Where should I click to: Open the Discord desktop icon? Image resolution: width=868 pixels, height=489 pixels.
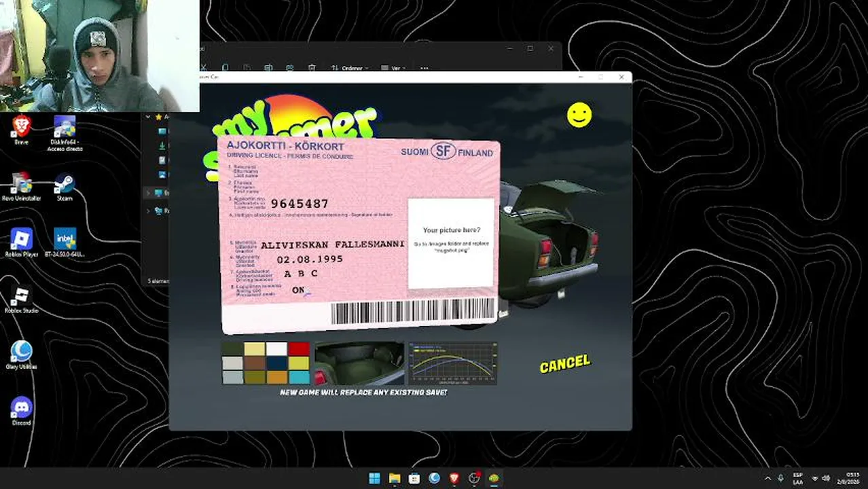(x=21, y=411)
